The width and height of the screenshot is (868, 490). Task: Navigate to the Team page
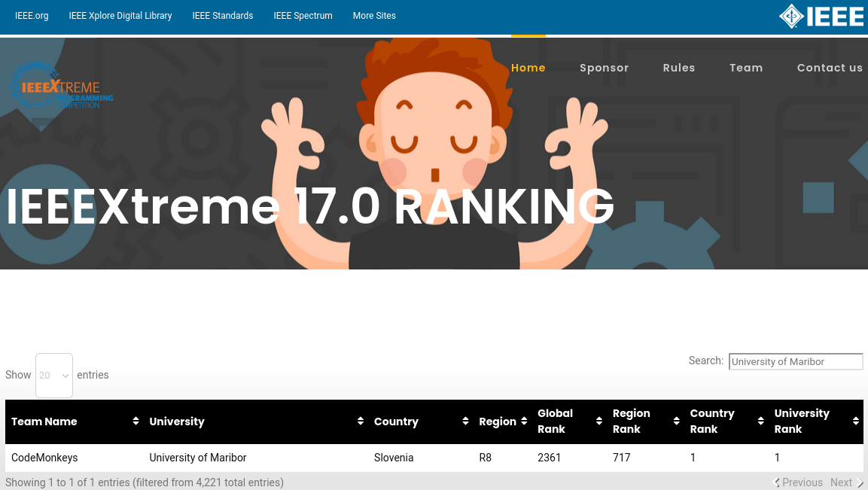point(745,68)
